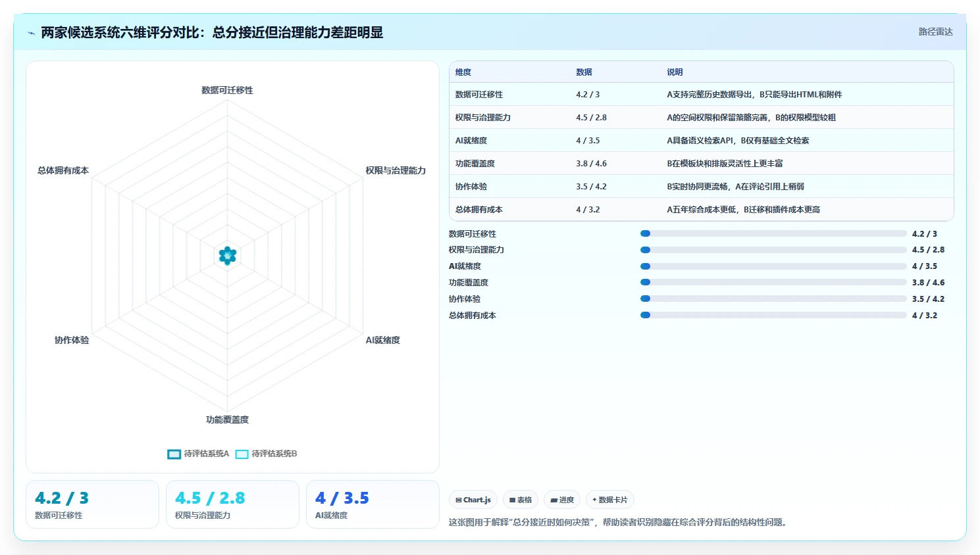
Task: Click the 数据卡片 tag chip
Action: [x=610, y=500]
